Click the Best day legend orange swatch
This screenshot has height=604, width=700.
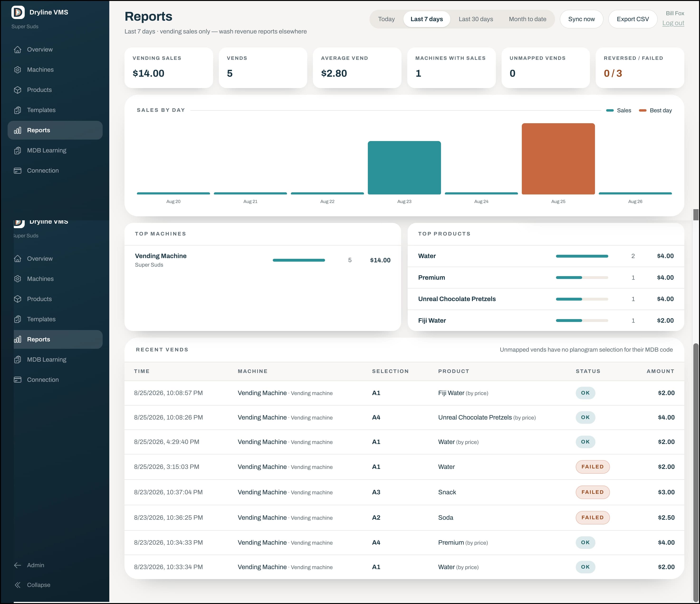642,110
